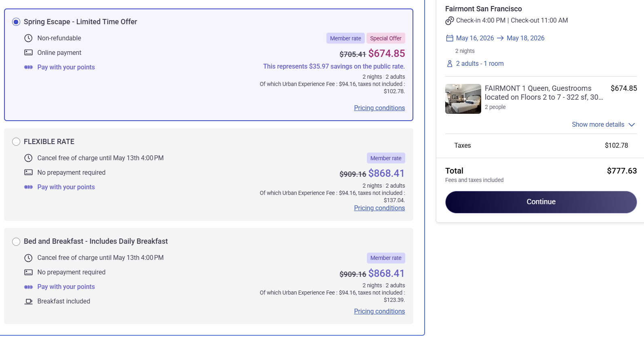Click the guest person icon by 2 adults
Viewport: 644px width, 343px height.
coord(450,64)
